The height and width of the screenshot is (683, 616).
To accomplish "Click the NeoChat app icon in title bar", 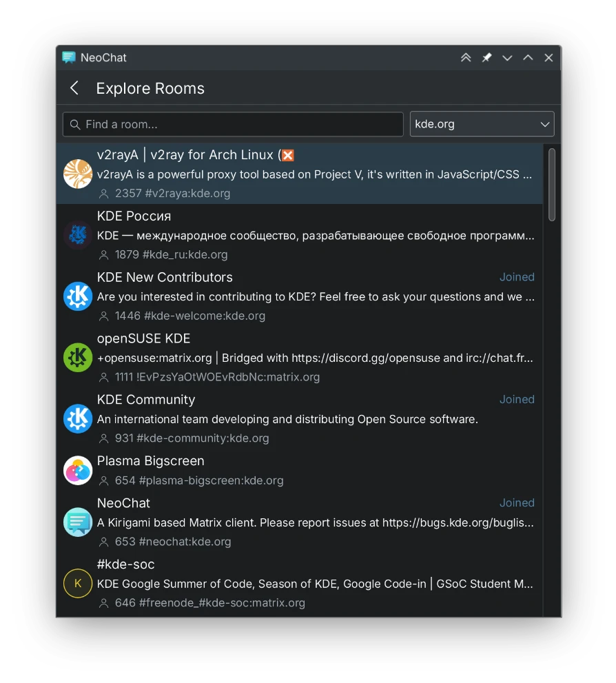I will [69, 57].
